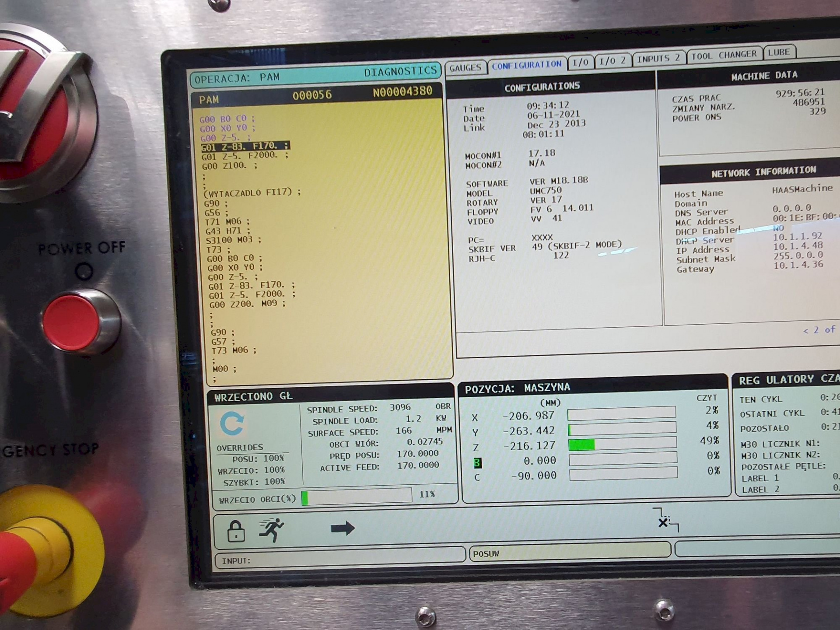Switch to the CONFIGURATION tab
Image resolution: width=840 pixels, height=630 pixels.
(x=526, y=65)
